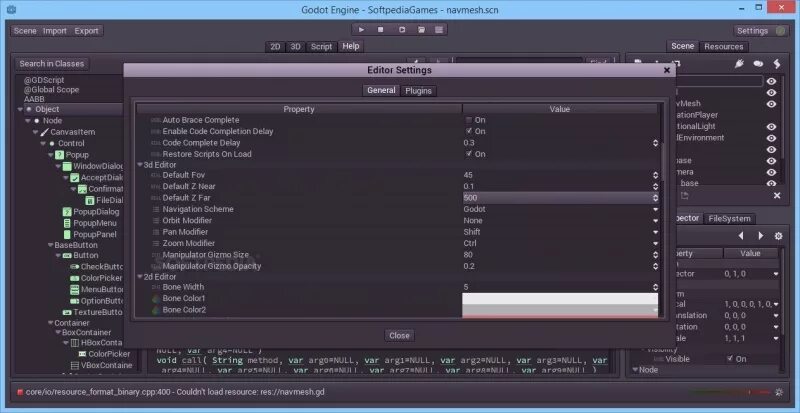Click the Close button in Editor Settings
The image size is (800, 413).
click(x=399, y=335)
